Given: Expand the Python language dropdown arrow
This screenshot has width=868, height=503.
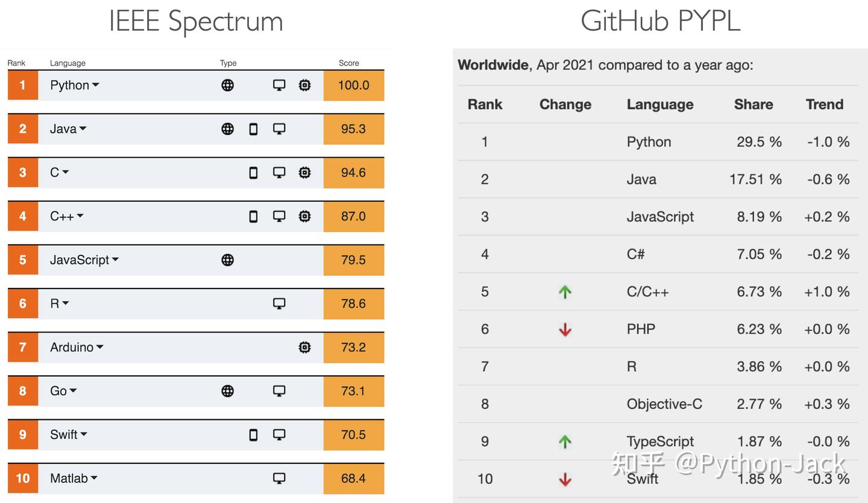Looking at the screenshot, I should pos(95,85).
